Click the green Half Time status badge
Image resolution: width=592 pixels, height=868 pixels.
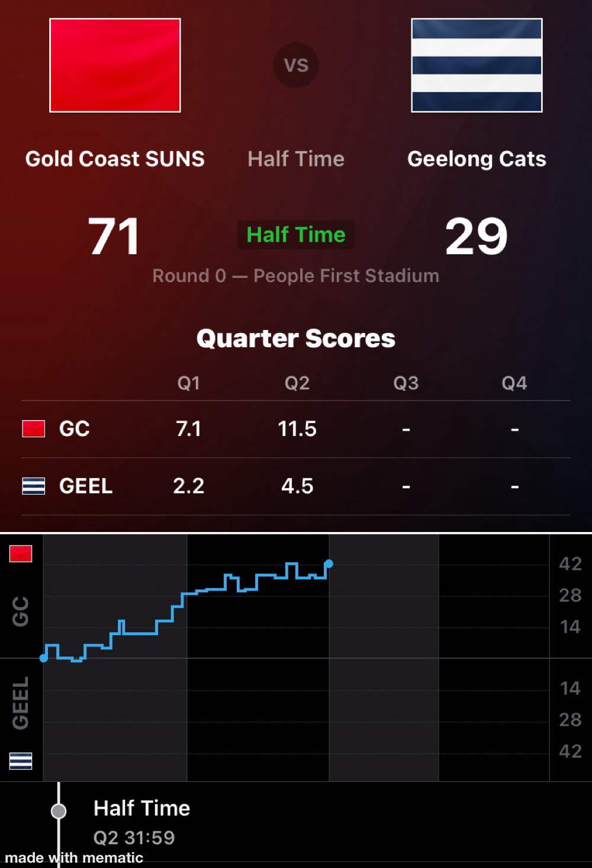point(296,235)
